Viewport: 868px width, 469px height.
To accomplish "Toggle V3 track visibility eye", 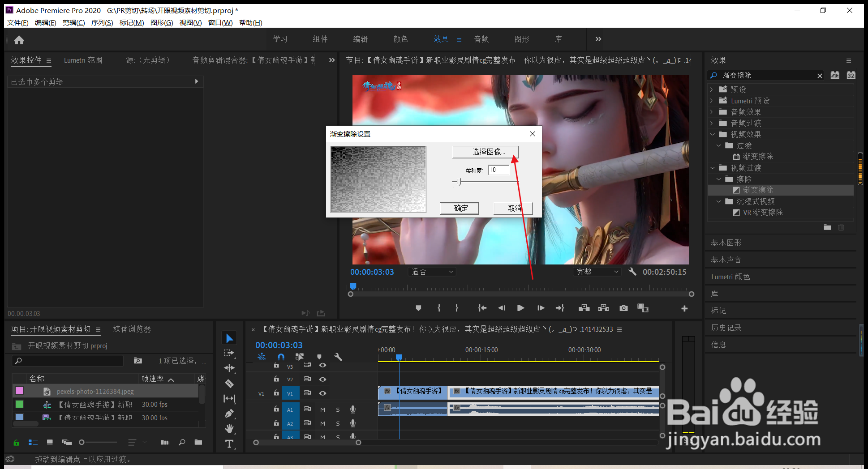I will tap(322, 365).
